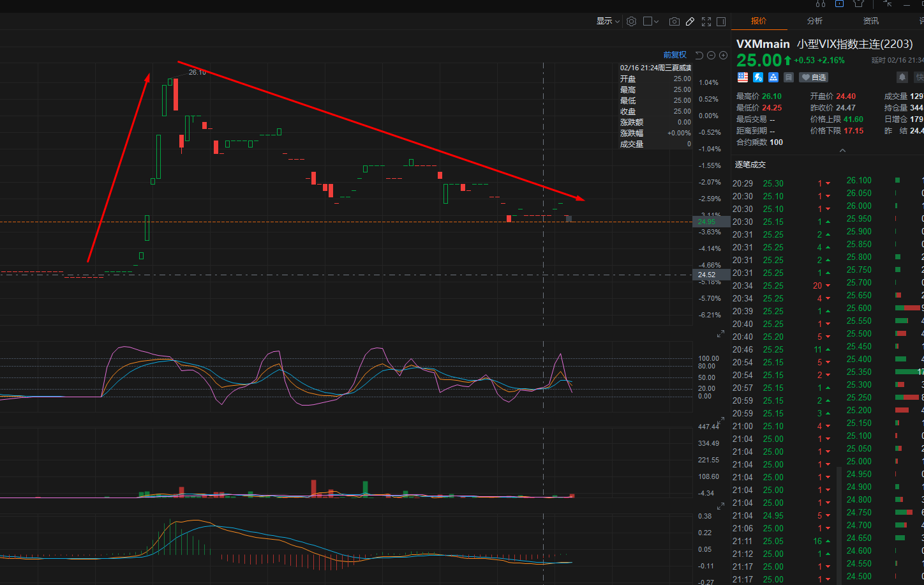Zoom out the chart with minus icon
Image resolution: width=924 pixels, height=585 pixels.
pyautogui.click(x=711, y=56)
